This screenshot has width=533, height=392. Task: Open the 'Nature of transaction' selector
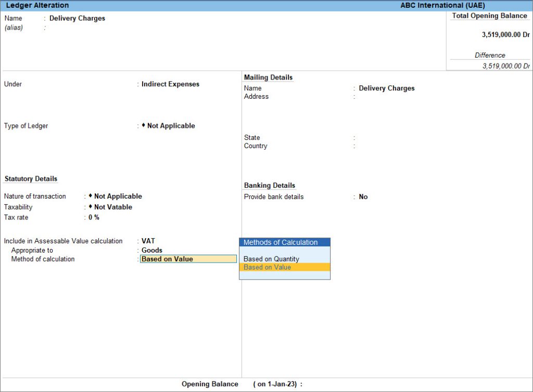coord(117,196)
